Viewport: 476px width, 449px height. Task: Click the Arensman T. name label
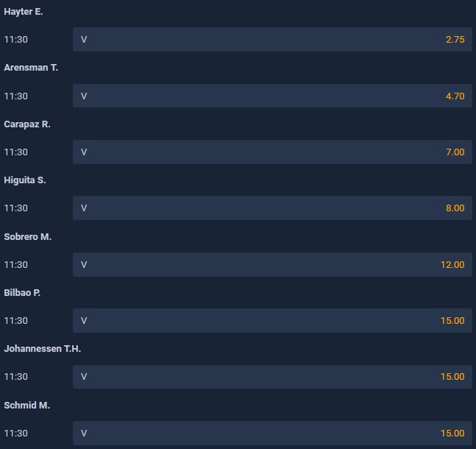[31, 68]
